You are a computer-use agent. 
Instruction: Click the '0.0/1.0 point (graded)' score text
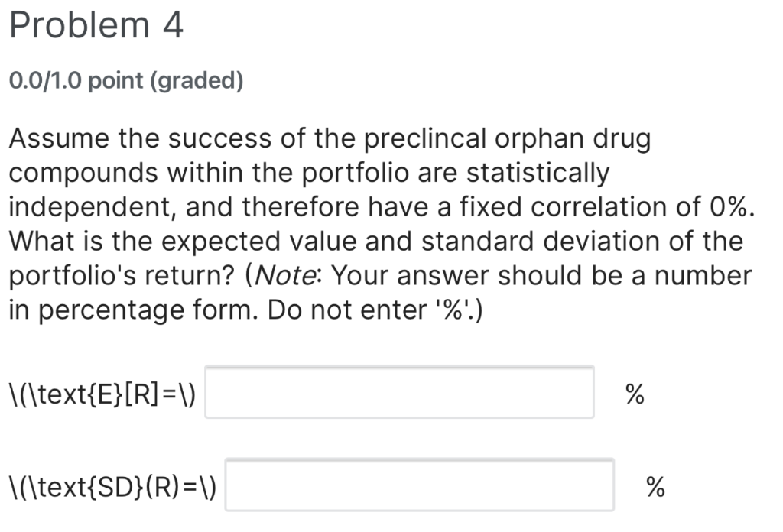pyautogui.click(x=125, y=79)
